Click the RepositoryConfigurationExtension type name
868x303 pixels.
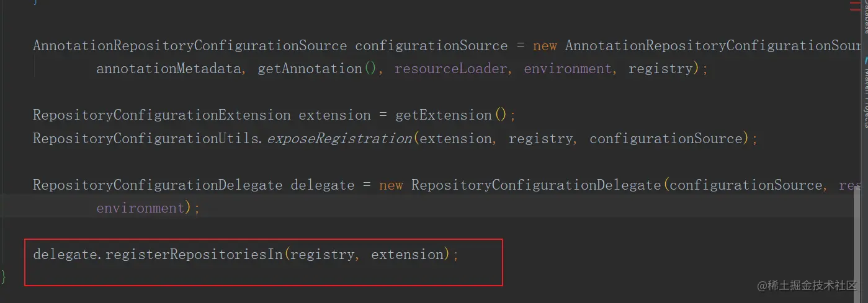coord(161,115)
